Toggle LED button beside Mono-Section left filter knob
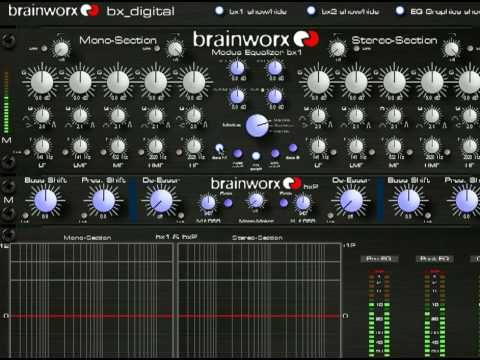This screenshot has width=480, height=360. tap(44, 49)
